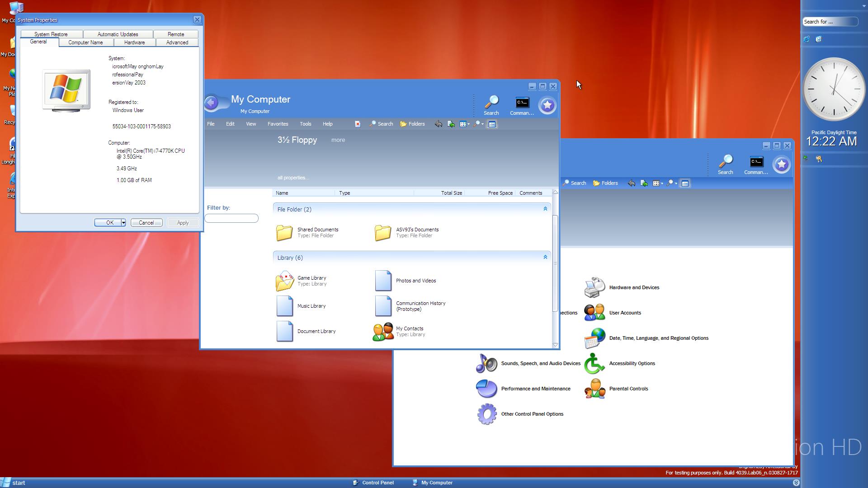Switch to the Hardware tab
The width and height of the screenshot is (868, 488).
134,42
